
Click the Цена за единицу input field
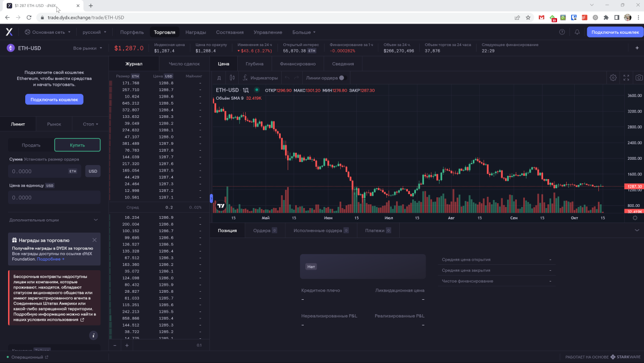point(54,197)
